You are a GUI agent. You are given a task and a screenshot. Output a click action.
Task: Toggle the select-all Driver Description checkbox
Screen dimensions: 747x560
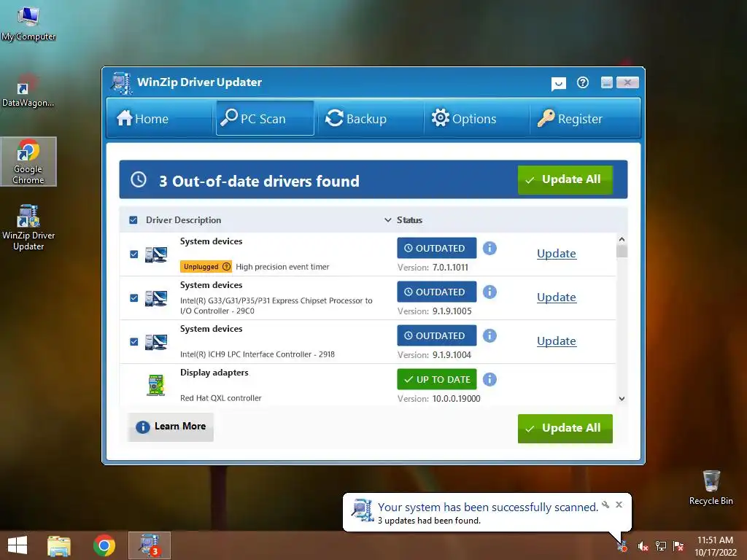coord(133,220)
